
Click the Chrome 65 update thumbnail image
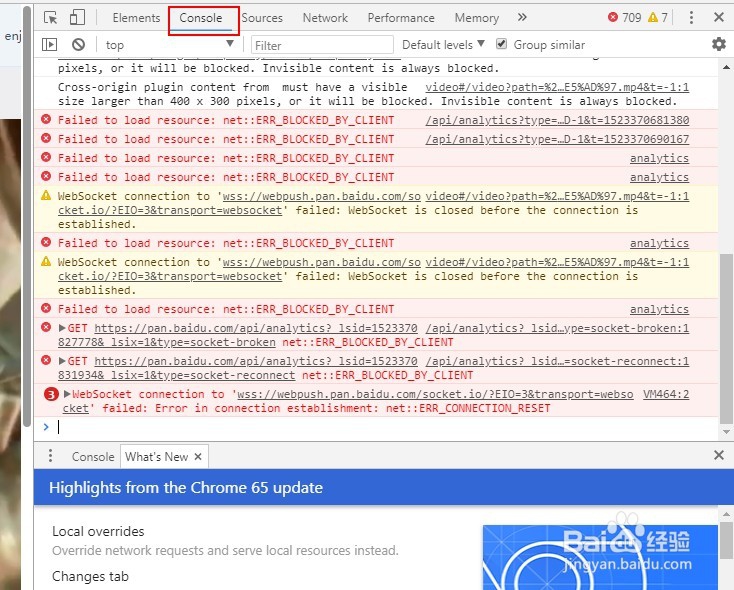coord(600,557)
